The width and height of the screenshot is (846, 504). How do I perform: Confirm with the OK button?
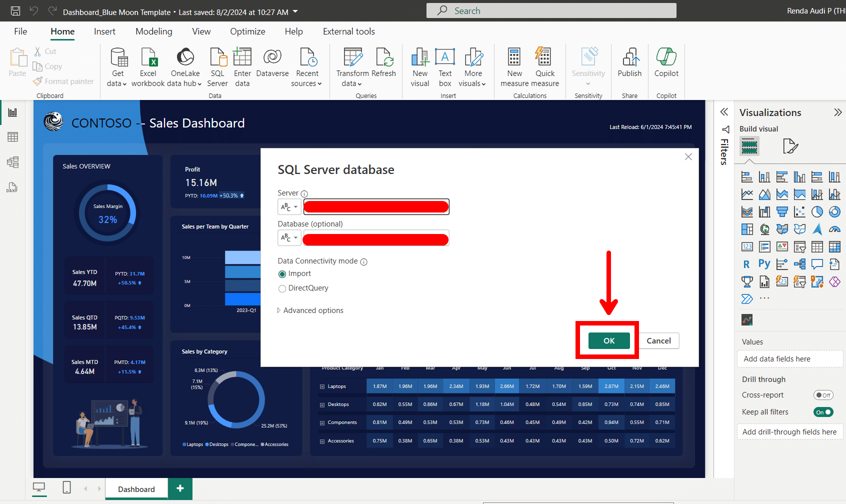[608, 340]
